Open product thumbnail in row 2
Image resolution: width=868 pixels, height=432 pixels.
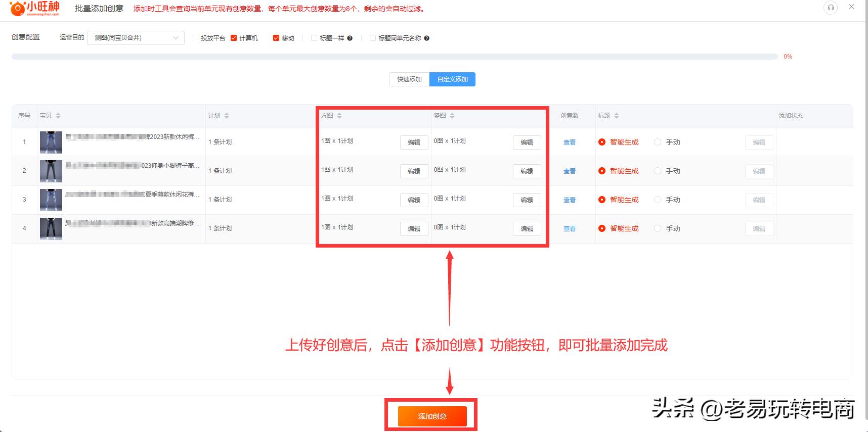[51, 171]
